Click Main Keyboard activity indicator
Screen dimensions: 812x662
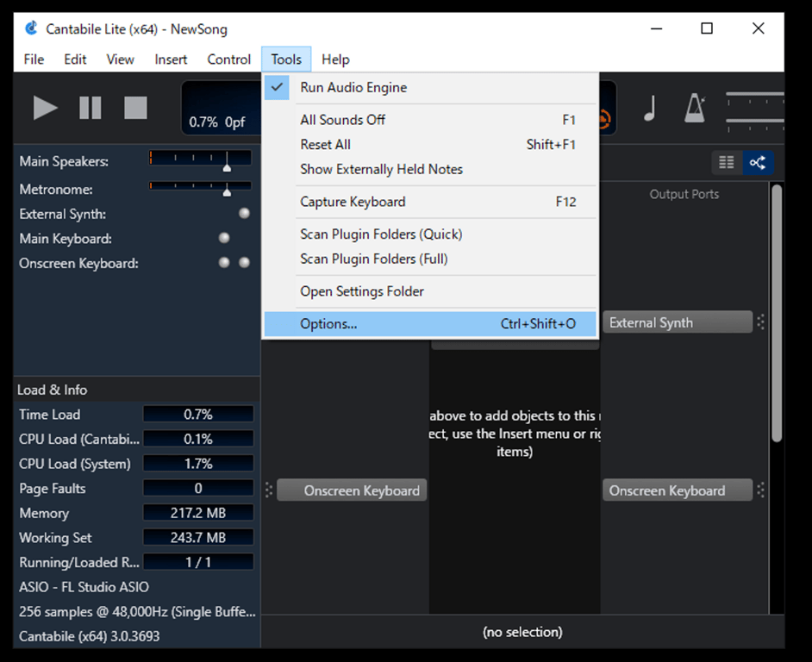click(x=224, y=238)
